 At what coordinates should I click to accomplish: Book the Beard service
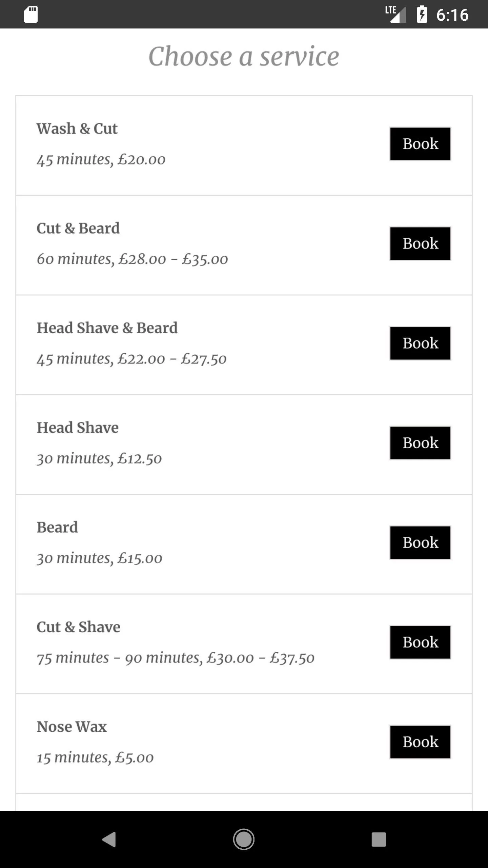420,542
